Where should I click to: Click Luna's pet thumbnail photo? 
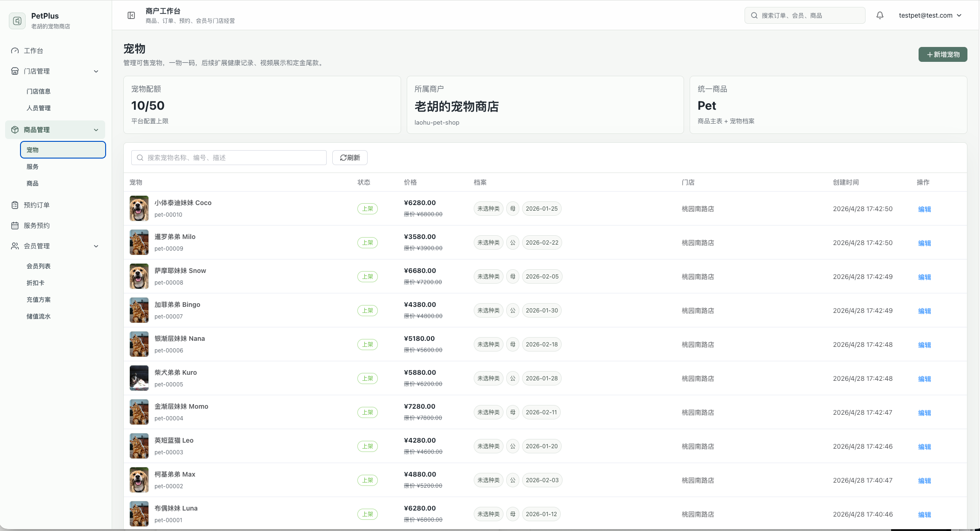[139, 514]
